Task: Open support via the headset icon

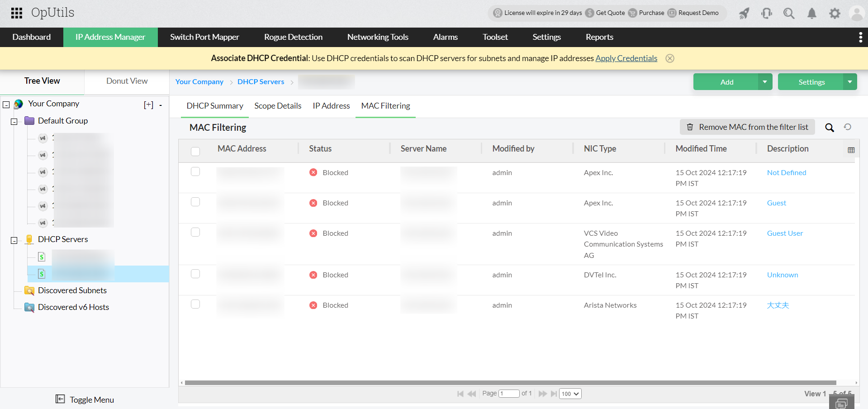Action: tap(766, 13)
